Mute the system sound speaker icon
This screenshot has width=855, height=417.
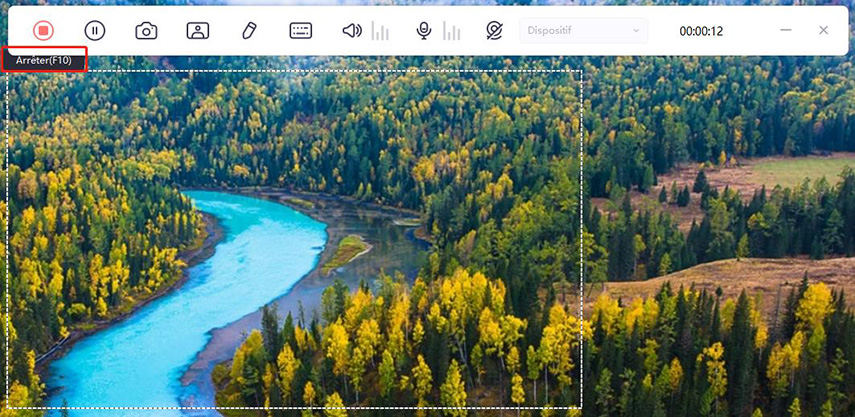[352, 31]
